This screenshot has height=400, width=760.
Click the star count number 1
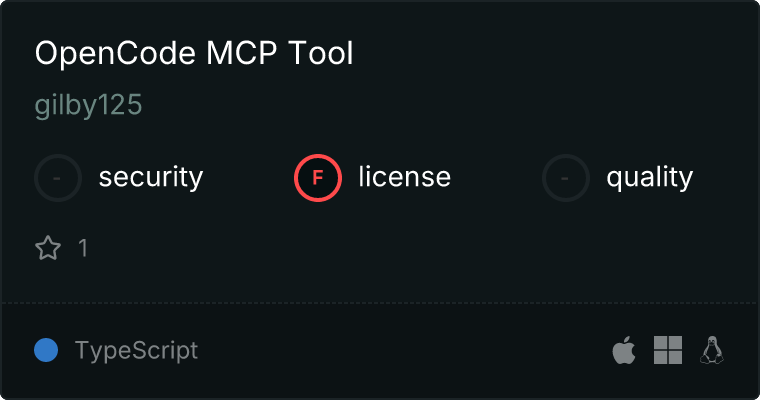click(83, 248)
